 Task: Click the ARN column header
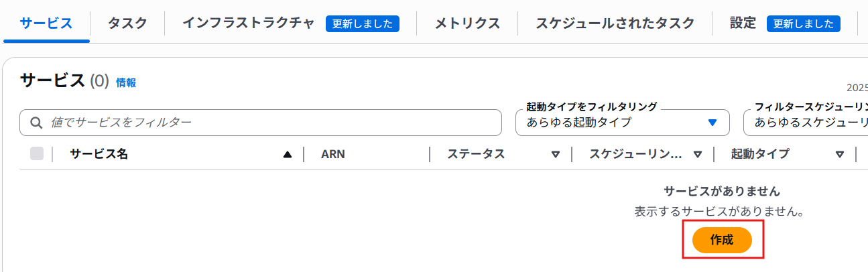[333, 154]
